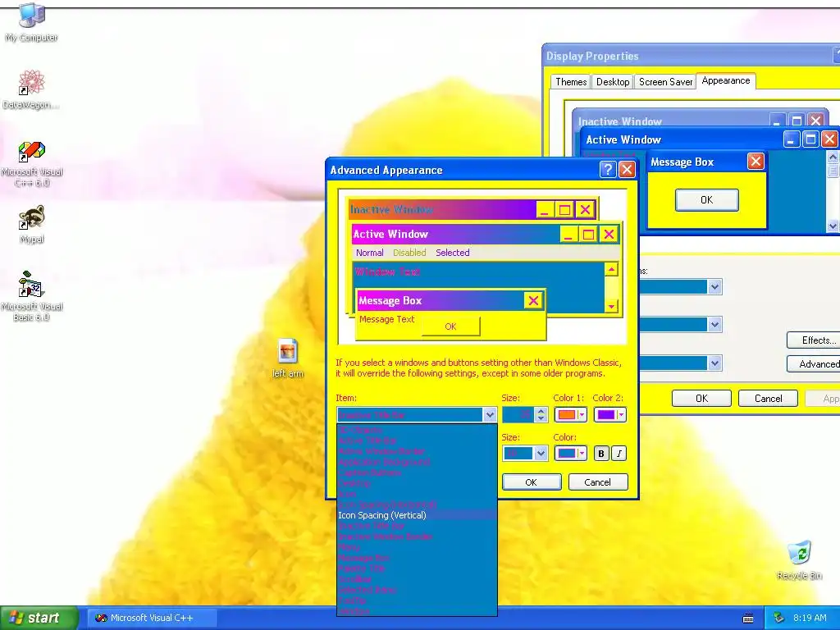This screenshot has height=630, width=840.
Task: Select the DataWagon desktop shortcut
Action: 31,89
